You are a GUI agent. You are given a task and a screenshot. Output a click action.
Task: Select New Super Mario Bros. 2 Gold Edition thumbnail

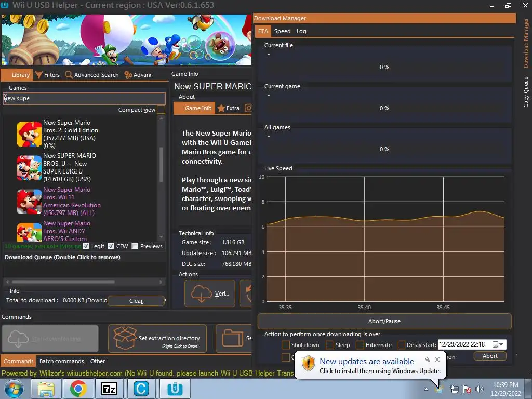coord(29,135)
